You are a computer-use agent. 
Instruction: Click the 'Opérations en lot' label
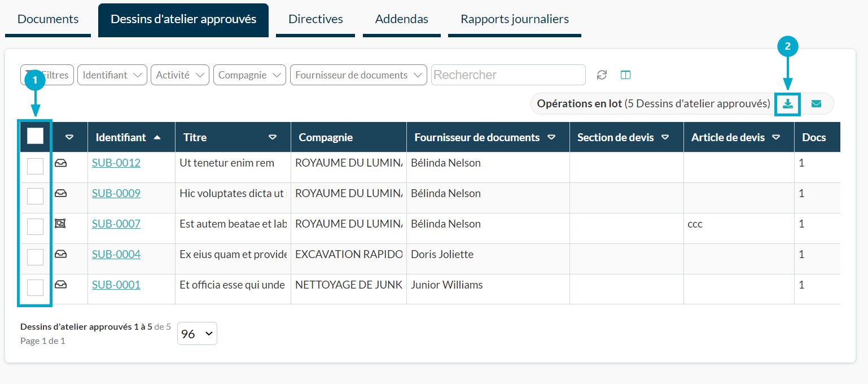click(580, 103)
